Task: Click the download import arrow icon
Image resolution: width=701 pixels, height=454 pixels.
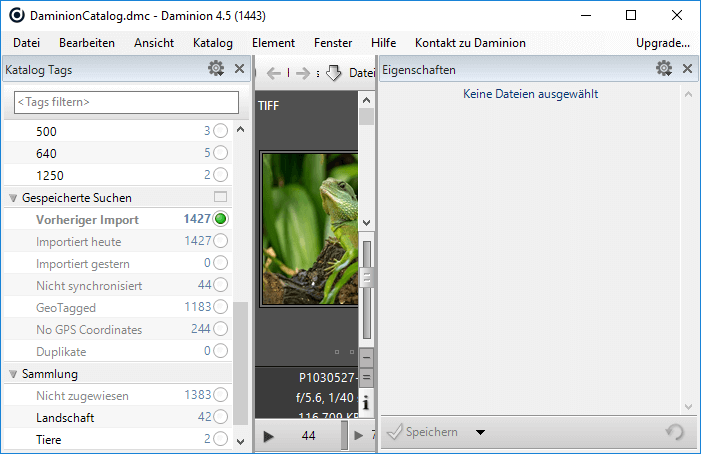Action: (x=334, y=73)
